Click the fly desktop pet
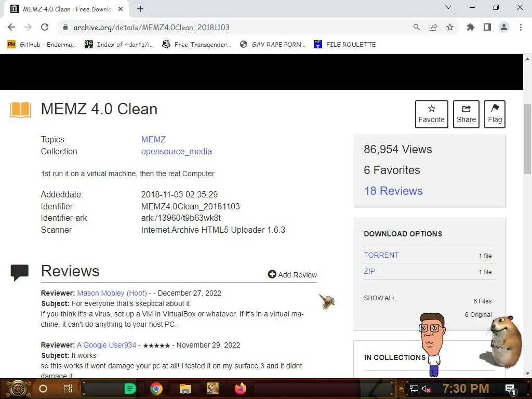532x399 pixels. coord(327,301)
